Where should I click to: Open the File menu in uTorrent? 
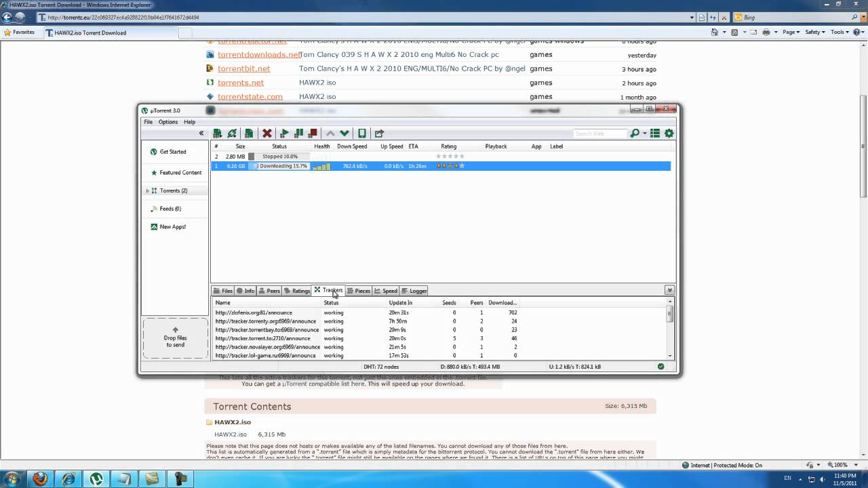[148, 122]
